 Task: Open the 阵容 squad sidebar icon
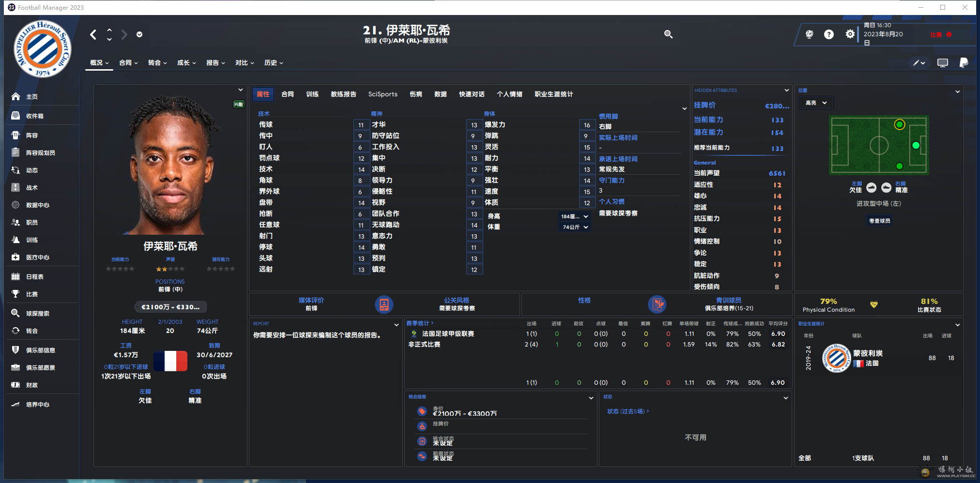pyautogui.click(x=15, y=135)
